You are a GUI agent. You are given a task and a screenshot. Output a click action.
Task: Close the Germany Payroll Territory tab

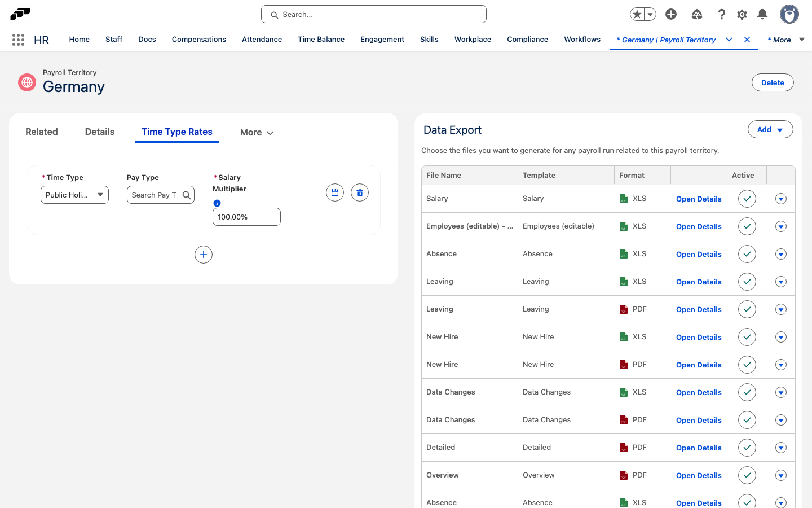pyautogui.click(x=747, y=40)
